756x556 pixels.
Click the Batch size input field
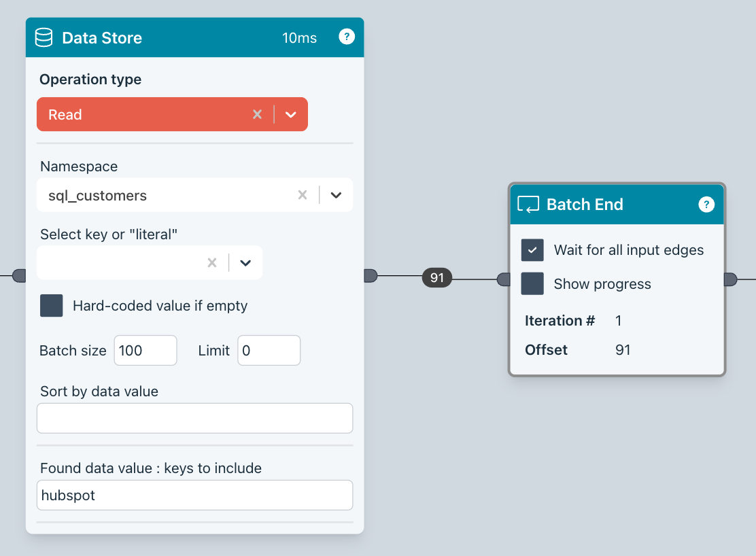click(x=145, y=351)
